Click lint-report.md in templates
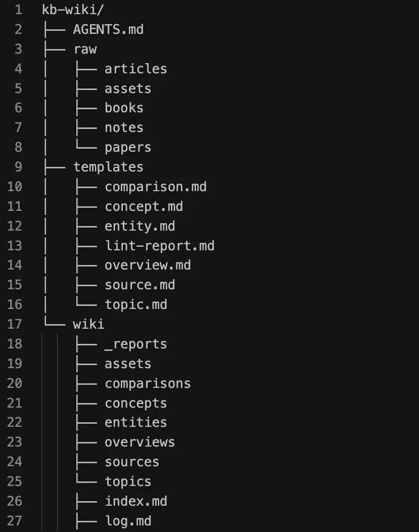The image size is (419, 532). [x=160, y=246]
